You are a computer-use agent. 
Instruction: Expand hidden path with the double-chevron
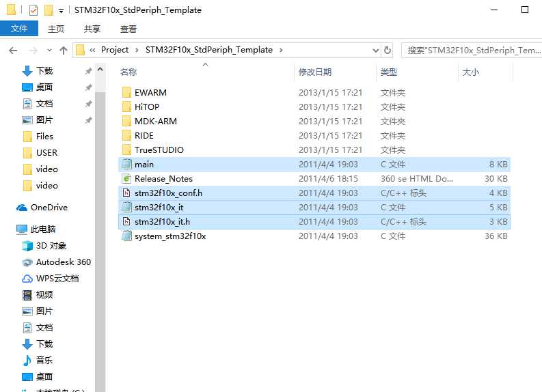(x=92, y=51)
